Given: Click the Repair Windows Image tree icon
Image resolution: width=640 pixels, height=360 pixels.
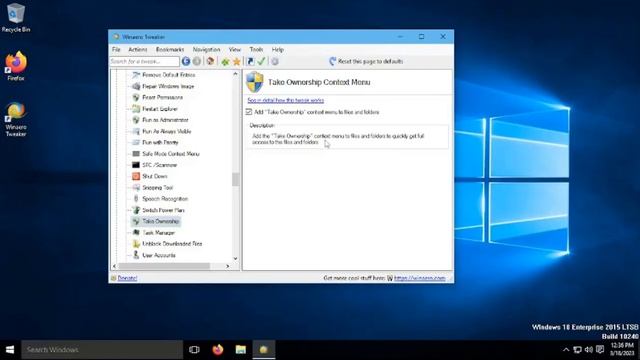Looking at the screenshot, I should [x=136, y=86].
